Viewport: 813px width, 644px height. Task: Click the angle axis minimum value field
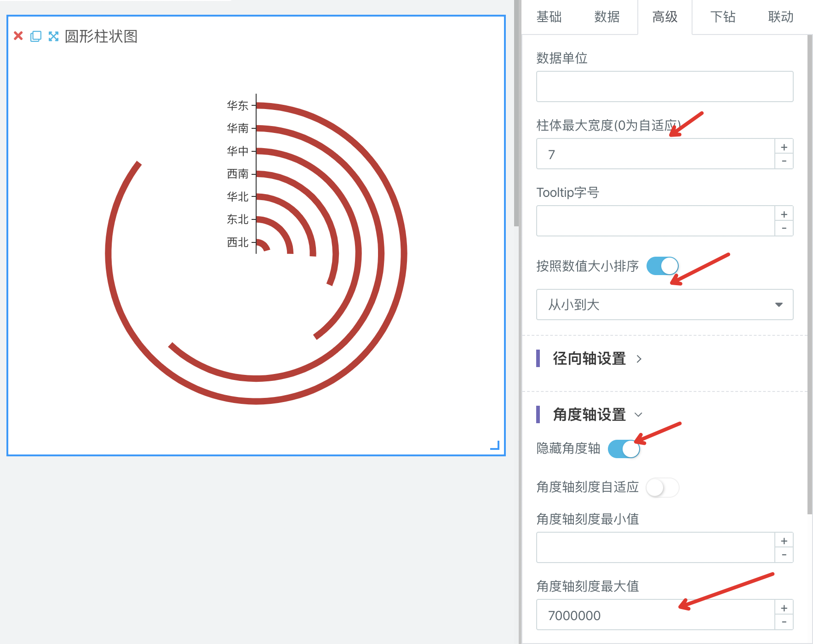tap(655, 547)
